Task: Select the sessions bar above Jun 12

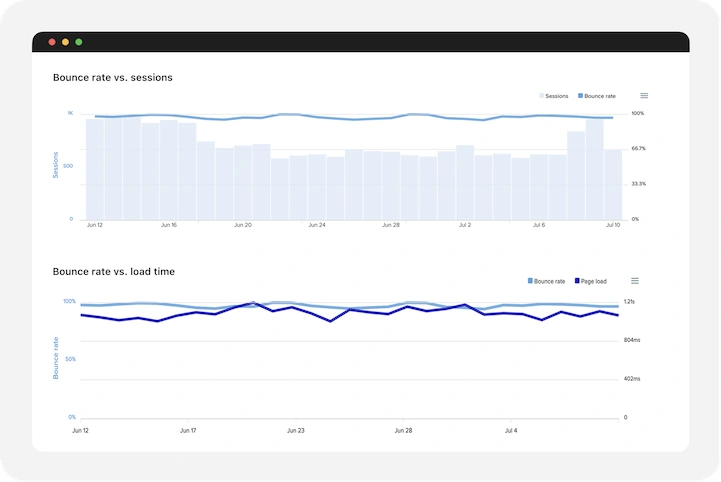Action: pyautogui.click(x=95, y=170)
